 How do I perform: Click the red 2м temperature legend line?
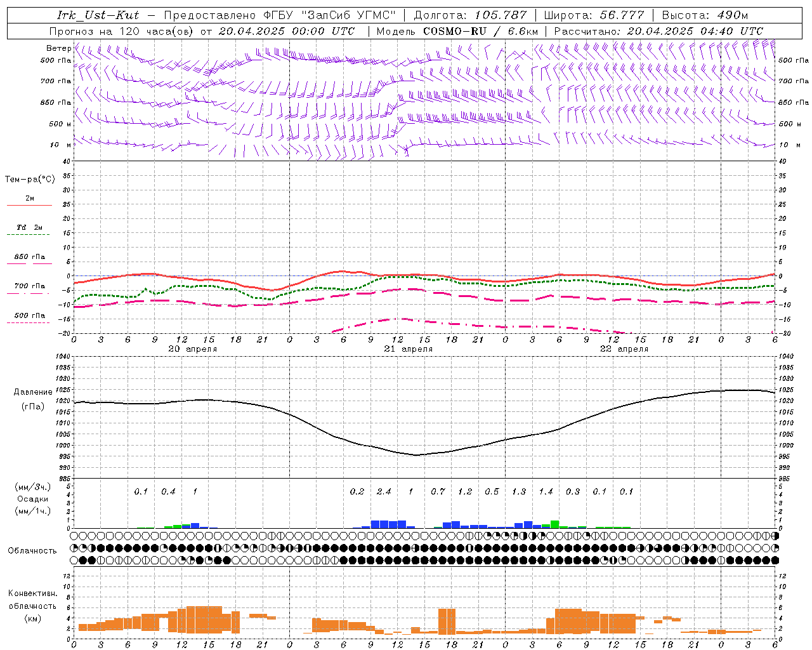click(29, 205)
